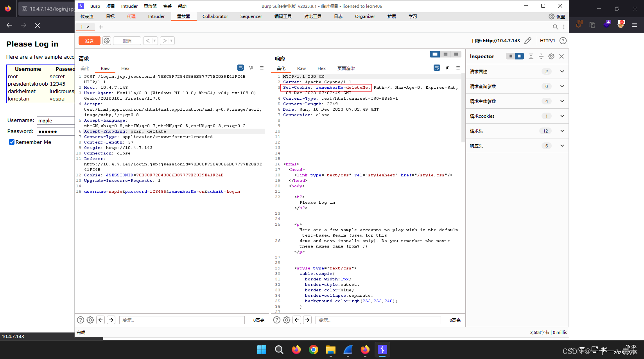The width and height of the screenshot is (644, 359).
Task: Toggle Remember Me checkbox in Firefox
Action: [x=12, y=142]
